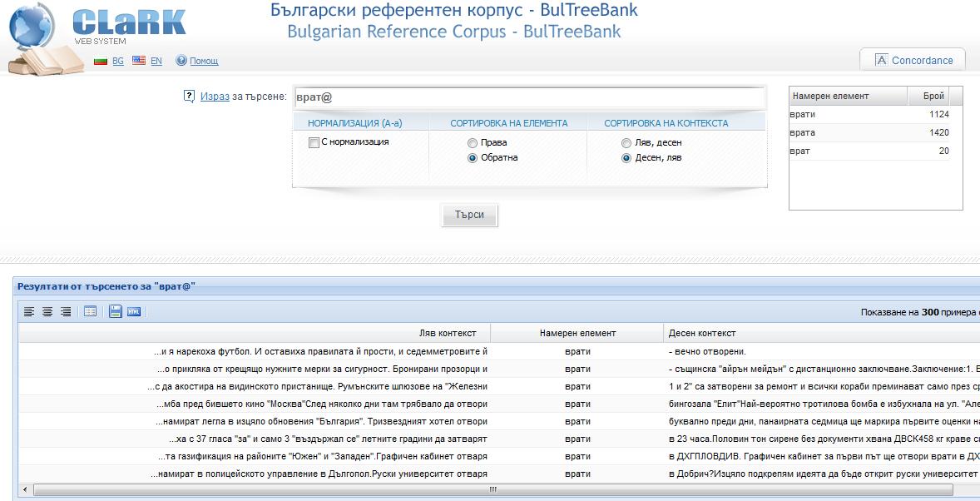Select the Права element sorting option
The image size is (980, 501).
pos(473,143)
